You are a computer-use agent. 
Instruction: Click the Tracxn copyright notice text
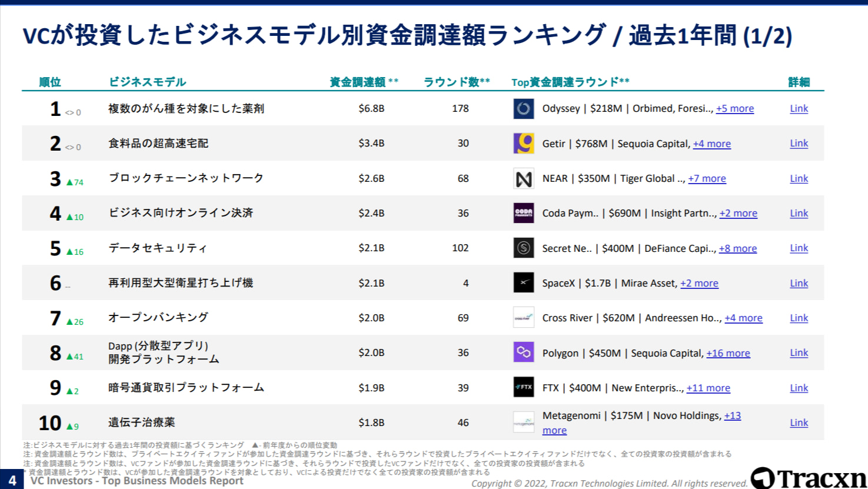coord(609,484)
